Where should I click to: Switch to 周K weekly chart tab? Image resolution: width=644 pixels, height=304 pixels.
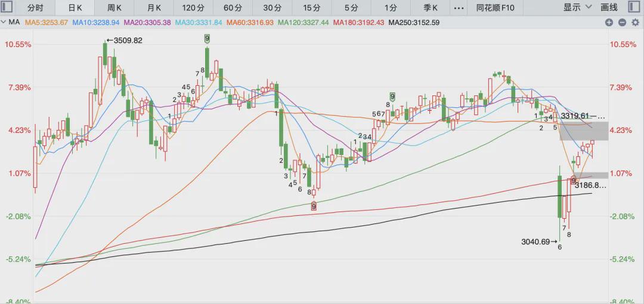click(114, 7)
